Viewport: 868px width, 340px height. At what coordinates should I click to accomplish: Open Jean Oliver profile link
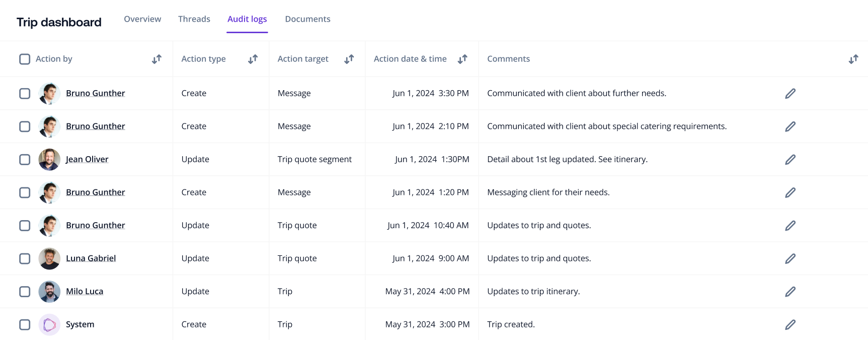[x=87, y=159]
